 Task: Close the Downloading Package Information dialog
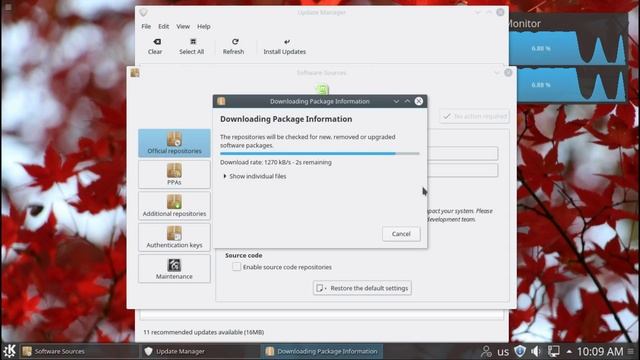[419, 101]
